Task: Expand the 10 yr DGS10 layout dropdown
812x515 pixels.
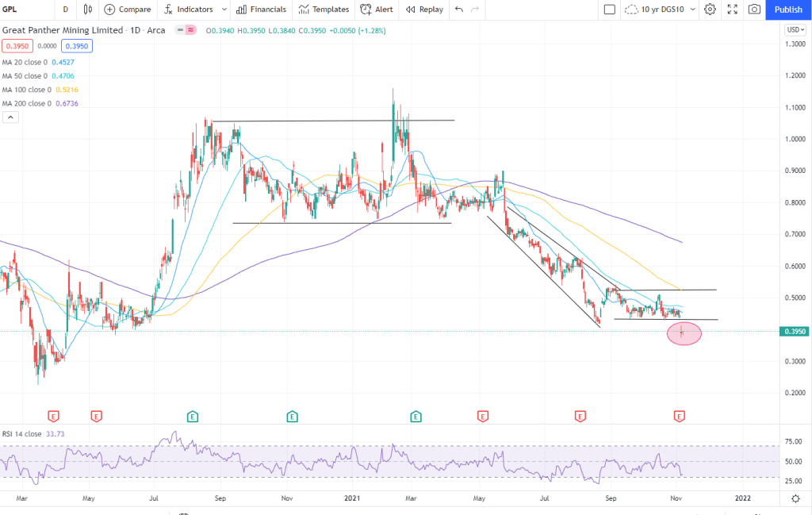Action: 693,10
